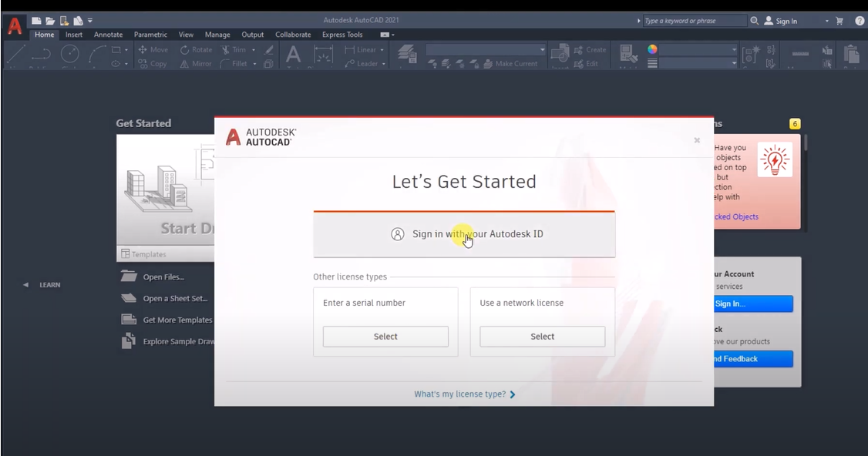This screenshot has width=868, height=456.
Task: Expand the Fillet dropdown arrow
Action: coord(254,64)
